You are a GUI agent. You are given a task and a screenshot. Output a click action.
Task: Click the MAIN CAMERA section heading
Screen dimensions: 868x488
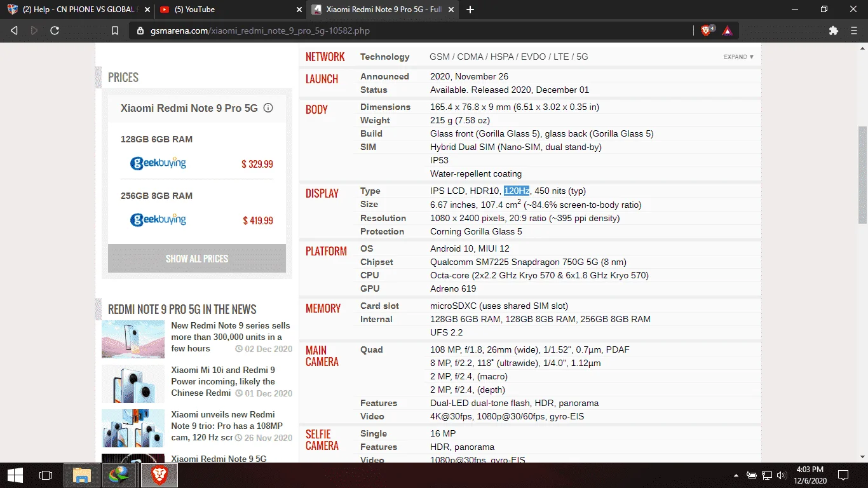[322, 356]
